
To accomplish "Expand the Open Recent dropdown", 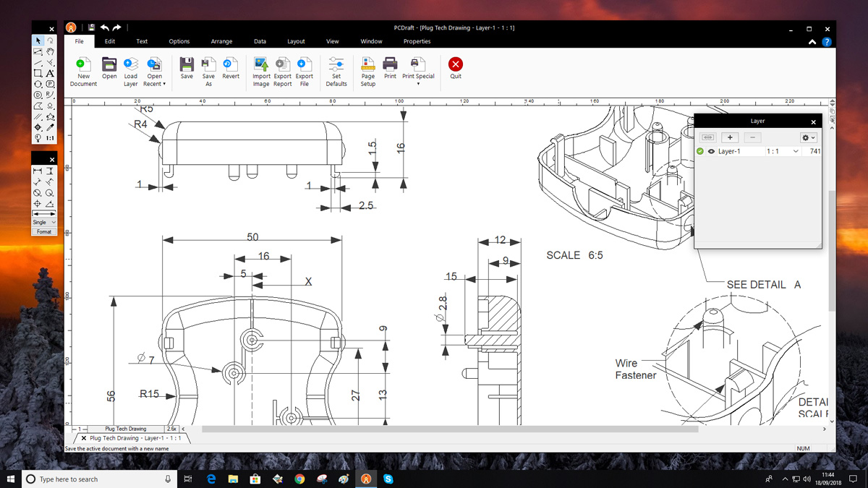I will point(165,84).
